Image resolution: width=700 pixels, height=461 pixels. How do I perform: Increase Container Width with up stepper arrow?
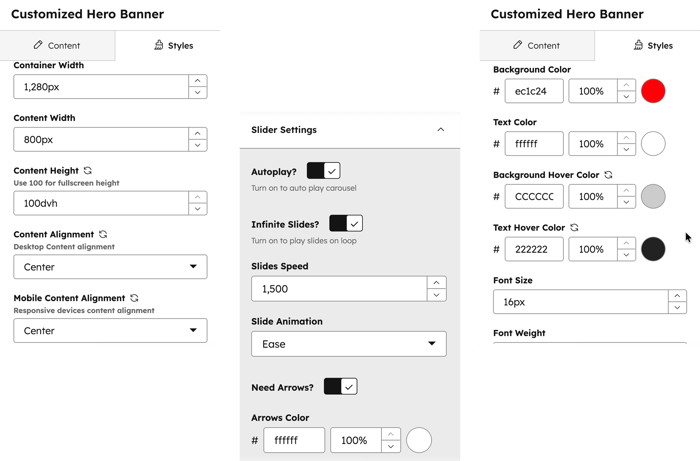click(198, 80)
